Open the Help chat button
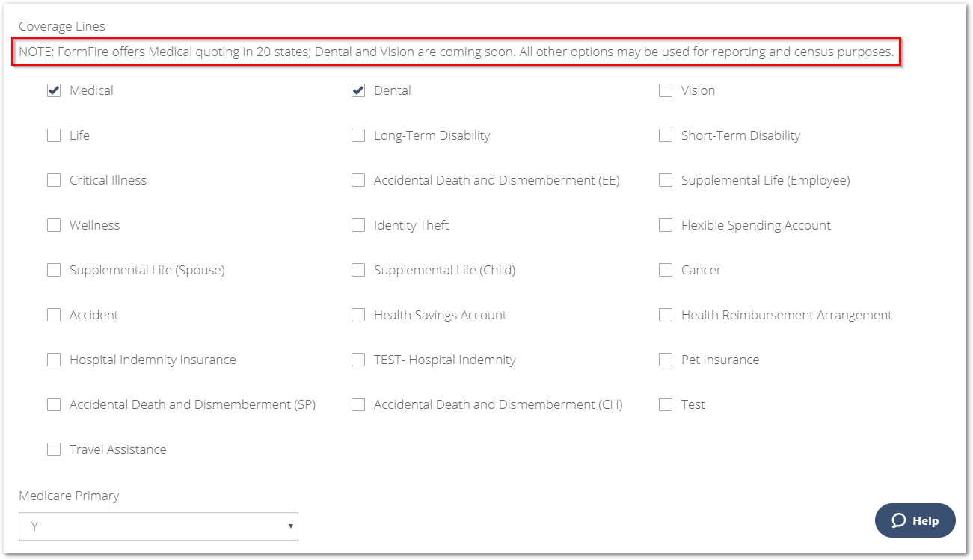The width and height of the screenshot is (973, 560). tap(915, 520)
